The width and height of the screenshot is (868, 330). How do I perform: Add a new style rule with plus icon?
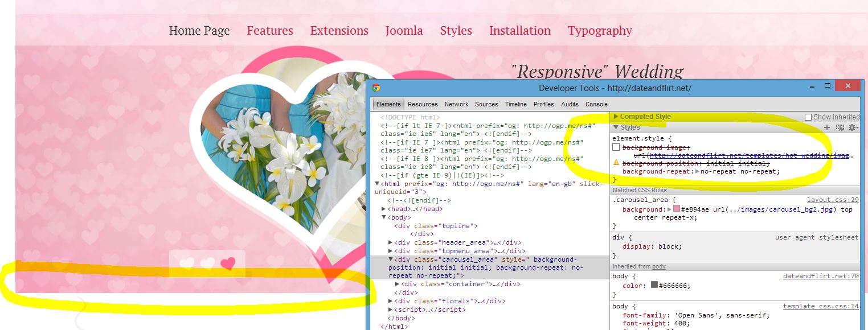coord(827,127)
